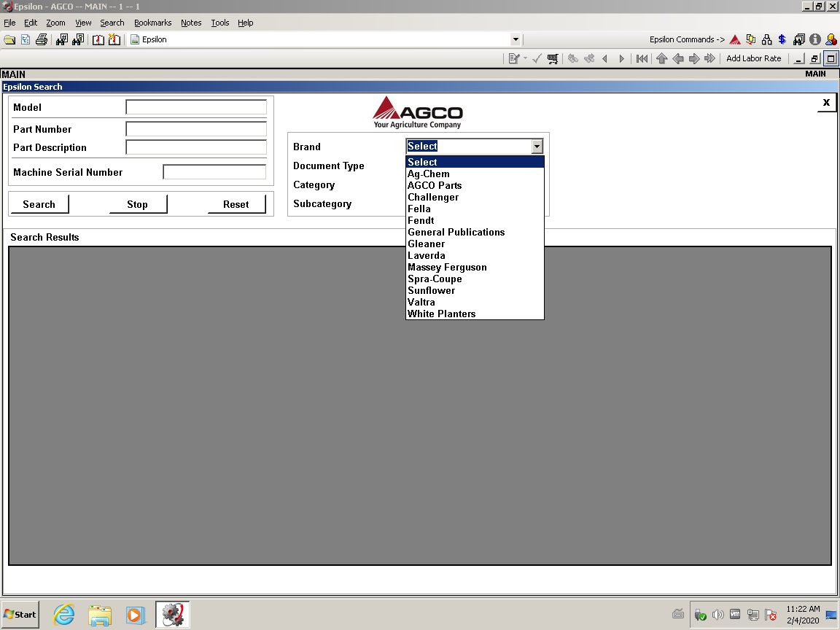Click the up arrow navigation icon
Screen dimensions: 840x630
[661, 58]
